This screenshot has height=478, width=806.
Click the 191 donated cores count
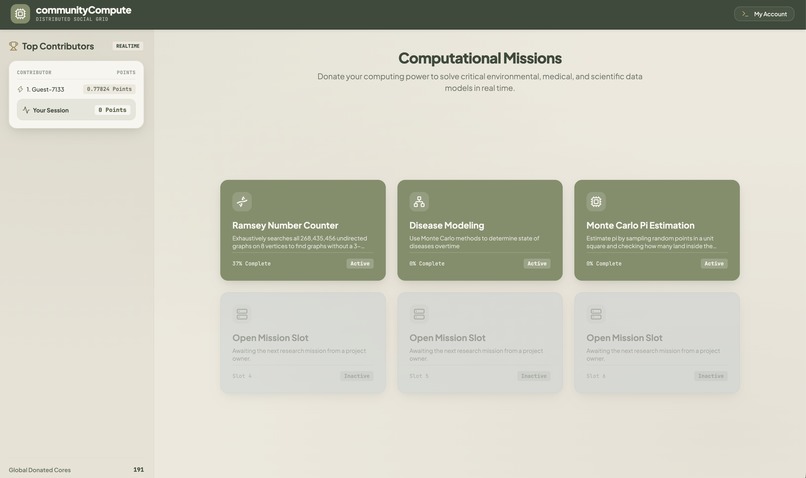[138, 470]
